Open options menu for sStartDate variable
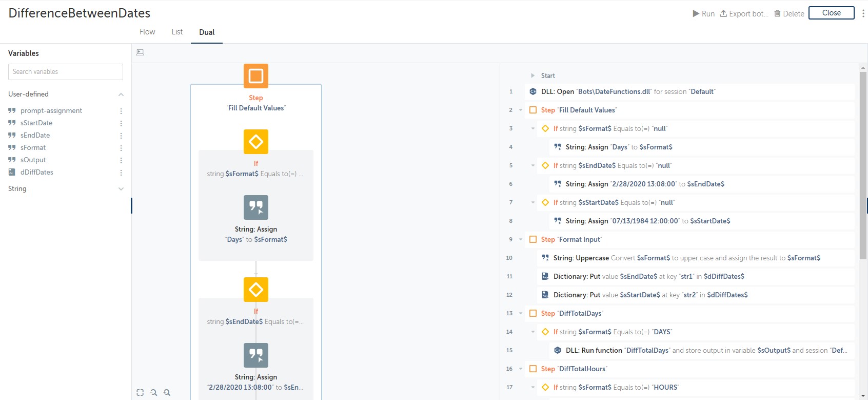This screenshot has width=868, height=400. pyautogui.click(x=121, y=123)
